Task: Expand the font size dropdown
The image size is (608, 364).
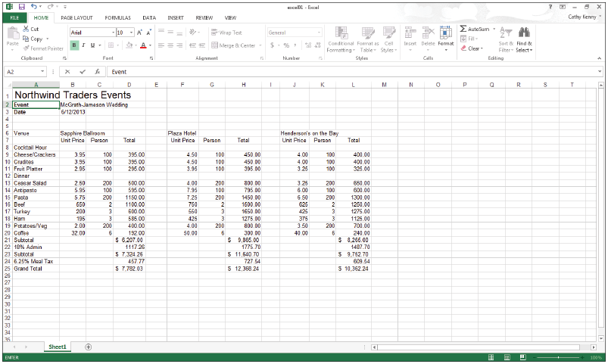Action: point(132,33)
